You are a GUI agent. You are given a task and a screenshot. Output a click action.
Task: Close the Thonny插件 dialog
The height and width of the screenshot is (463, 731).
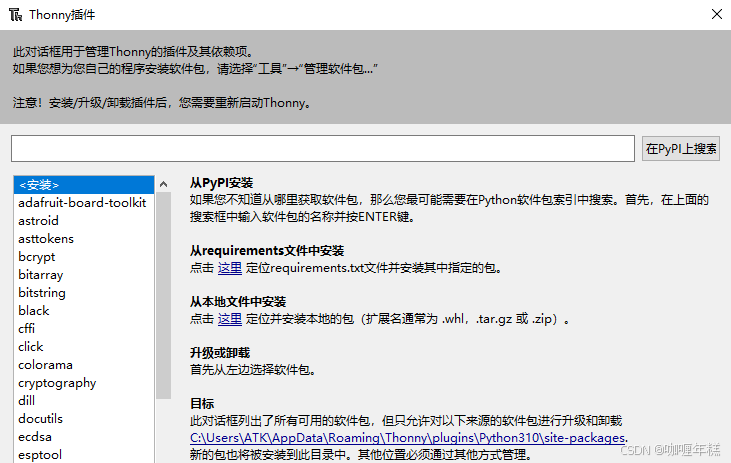pos(717,14)
